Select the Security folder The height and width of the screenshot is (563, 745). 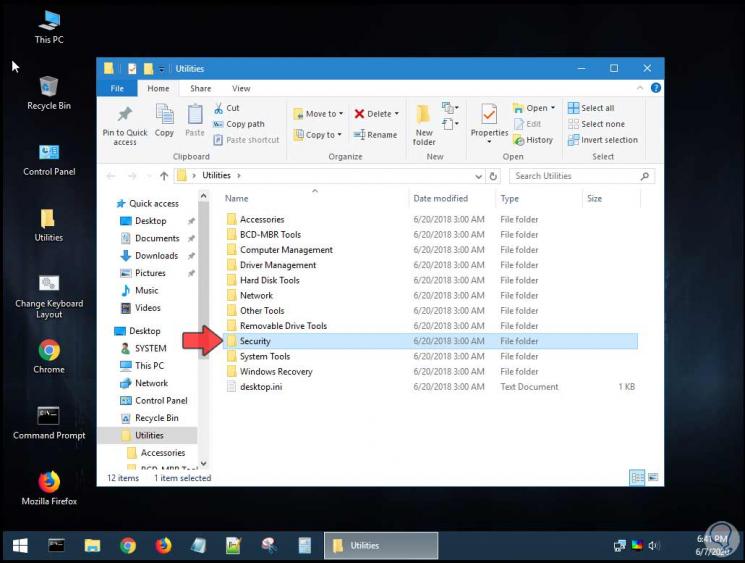coord(430,341)
